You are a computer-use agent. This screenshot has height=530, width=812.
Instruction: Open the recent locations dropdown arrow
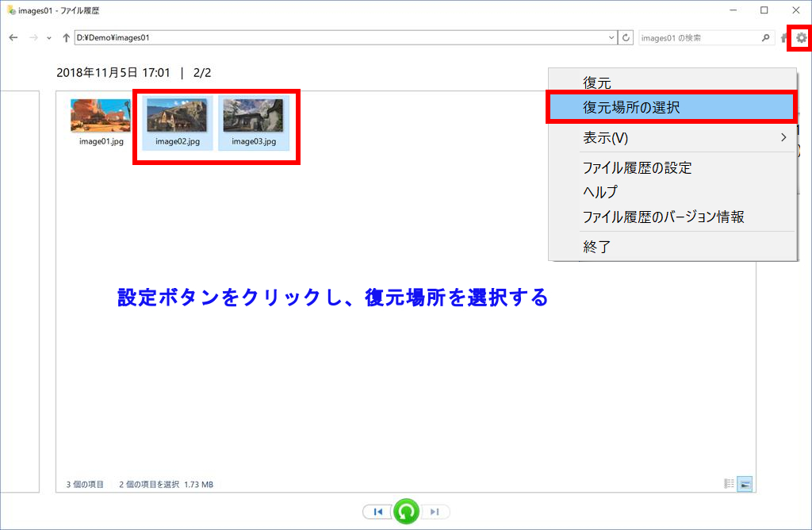[49, 38]
